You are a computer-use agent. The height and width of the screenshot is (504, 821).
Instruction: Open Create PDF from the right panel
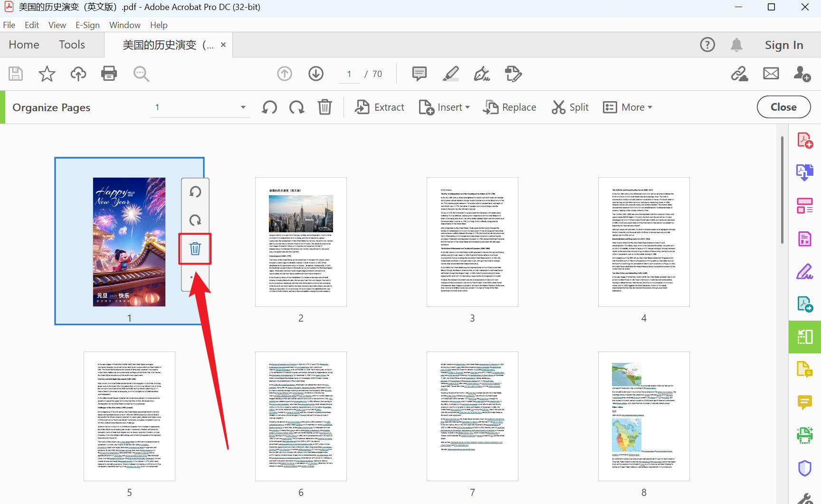804,140
